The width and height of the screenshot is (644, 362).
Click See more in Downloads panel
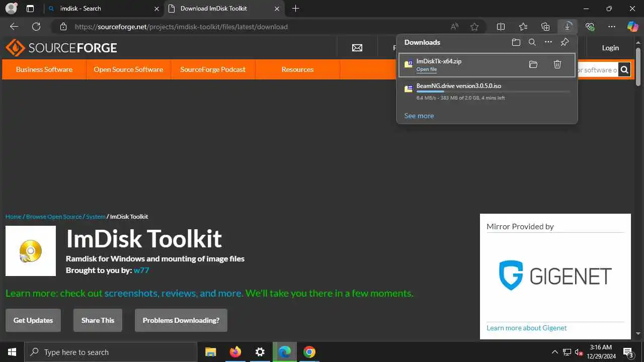pyautogui.click(x=419, y=116)
